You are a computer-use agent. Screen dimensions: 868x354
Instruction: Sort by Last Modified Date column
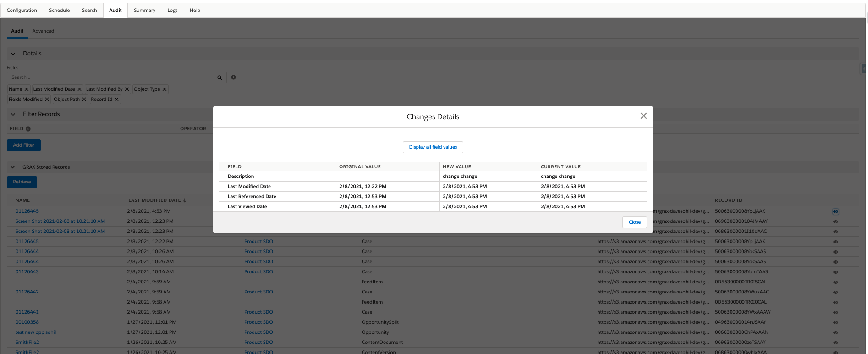click(157, 200)
